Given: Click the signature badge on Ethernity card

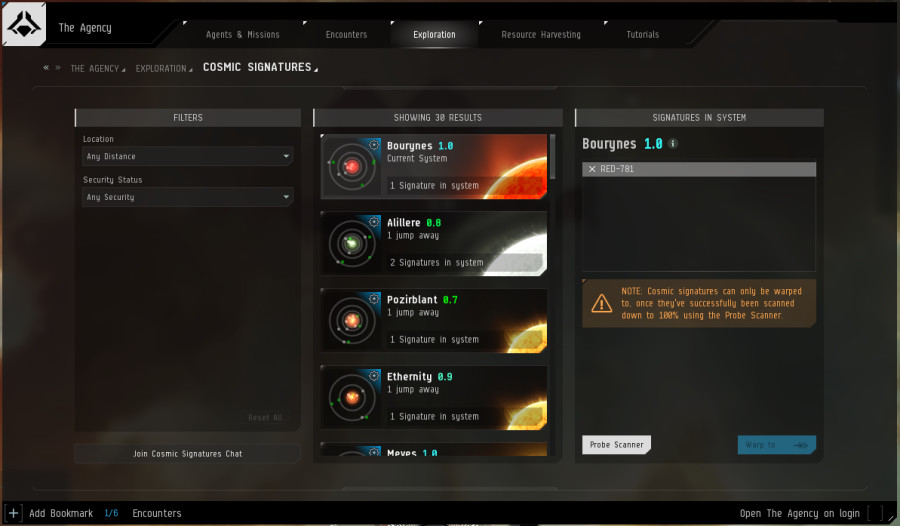Looking at the screenshot, I should tap(374, 376).
